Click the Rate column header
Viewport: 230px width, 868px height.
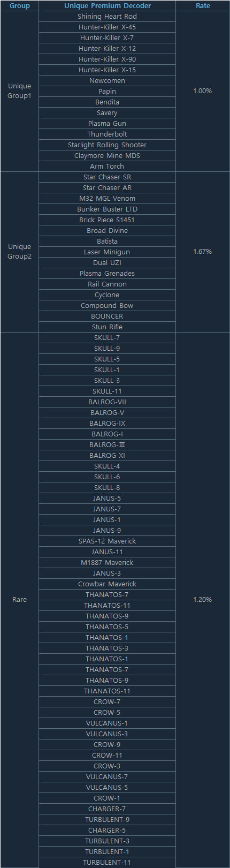203,5
